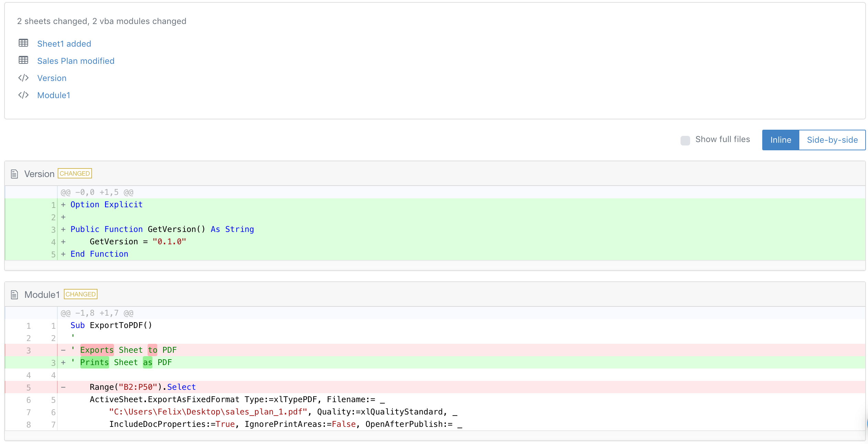Click the Module1 hunk header @@ -1,8 +1,7
The image size is (868, 444).
click(x=97, y=313)
